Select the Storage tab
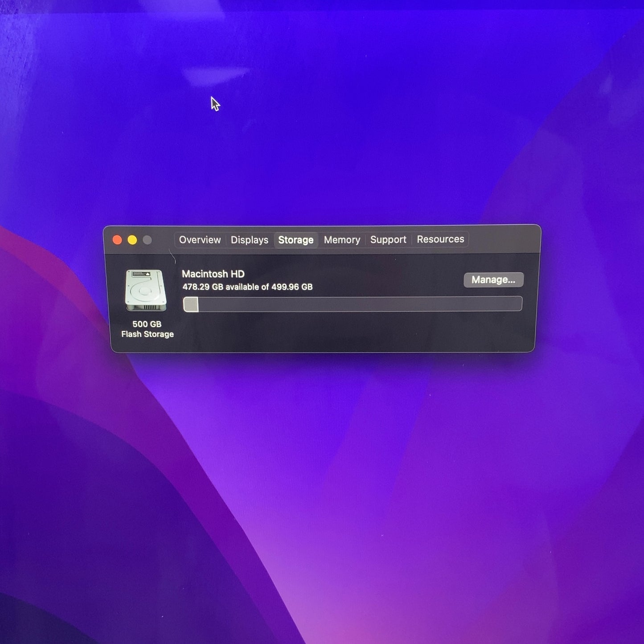Viewport: 644px width, 644px height. click(296, 240)
